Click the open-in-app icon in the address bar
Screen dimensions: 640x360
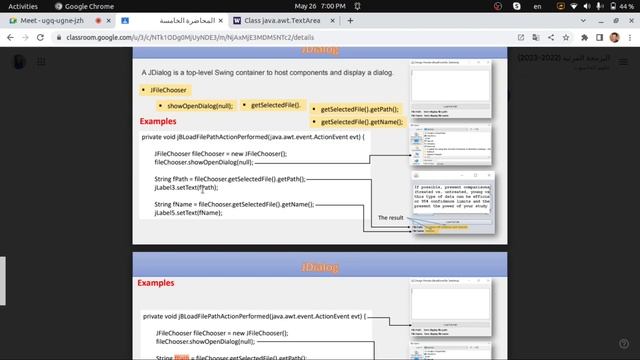click(x=521, y=38)
